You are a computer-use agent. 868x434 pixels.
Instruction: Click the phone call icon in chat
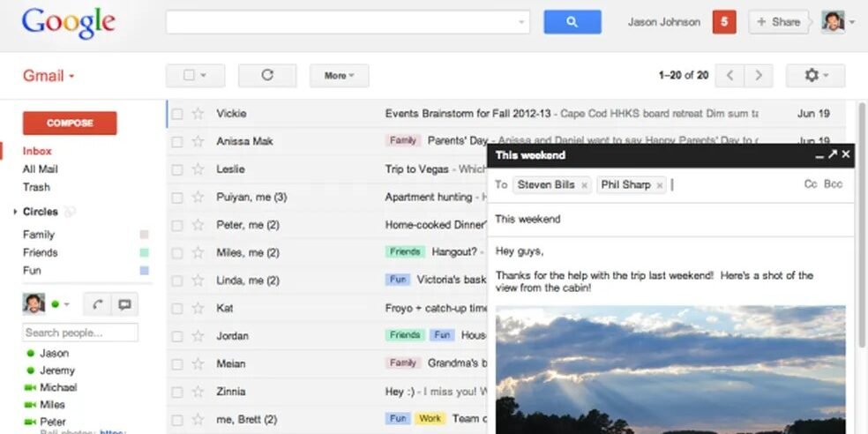pos(98,304)
